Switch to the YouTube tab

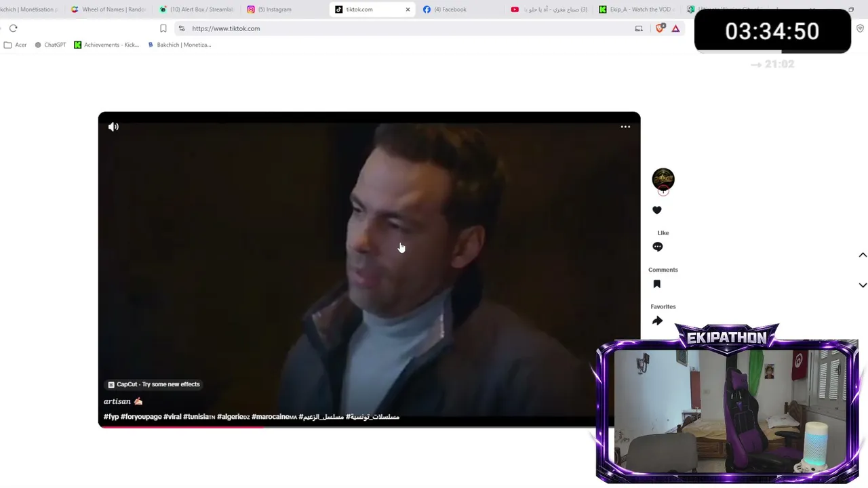[x=549, y=9]
